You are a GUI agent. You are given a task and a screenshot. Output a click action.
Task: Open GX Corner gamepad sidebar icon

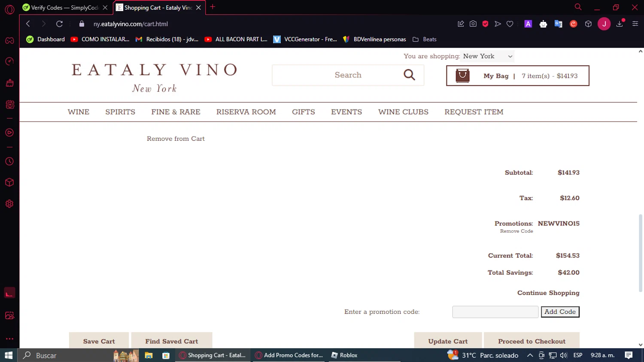coord(9,41)
